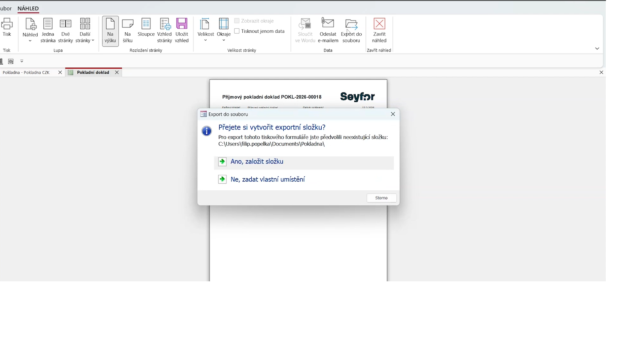Open Velikost page size dropdown
This screenshot has width=644, height=354.
click(x=205, y=31)
